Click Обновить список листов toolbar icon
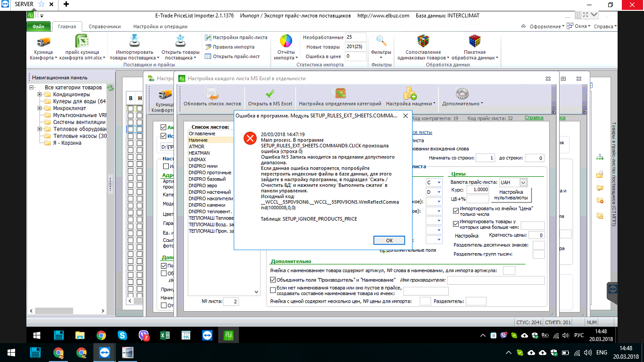The width and height of the screenshot is (644, 362). click(212, 93)
